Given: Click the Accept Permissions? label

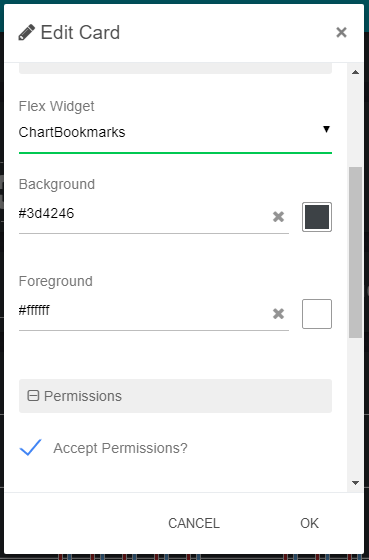Looking at the screenshot, I should pos(120,448).
